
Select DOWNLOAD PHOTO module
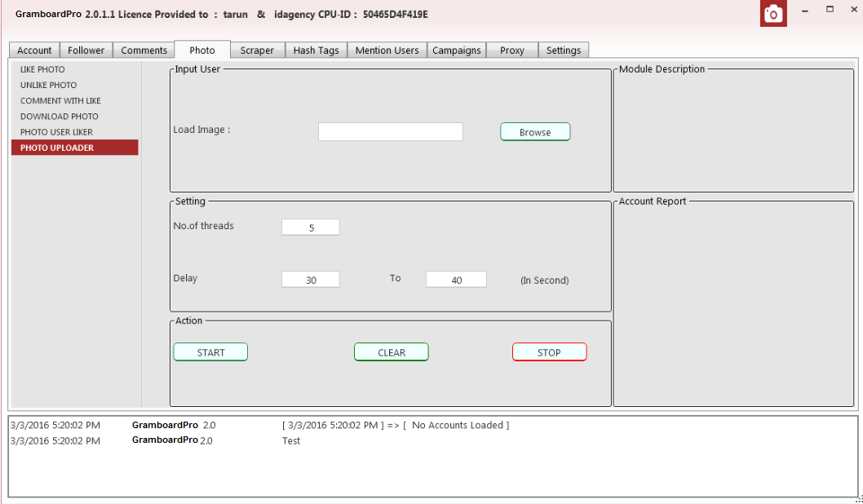(75, 117)
